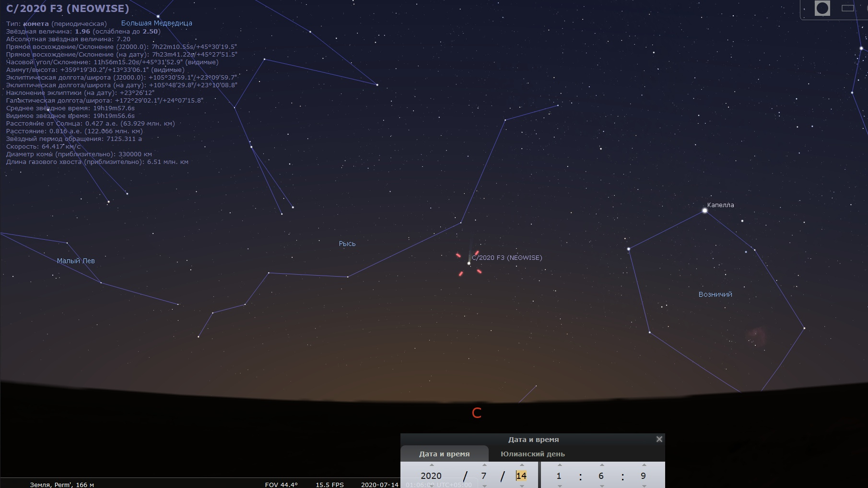Toggle the Oculars ocular view icon
The width and height of the screenshot is (868, 488).
(822, 8)
